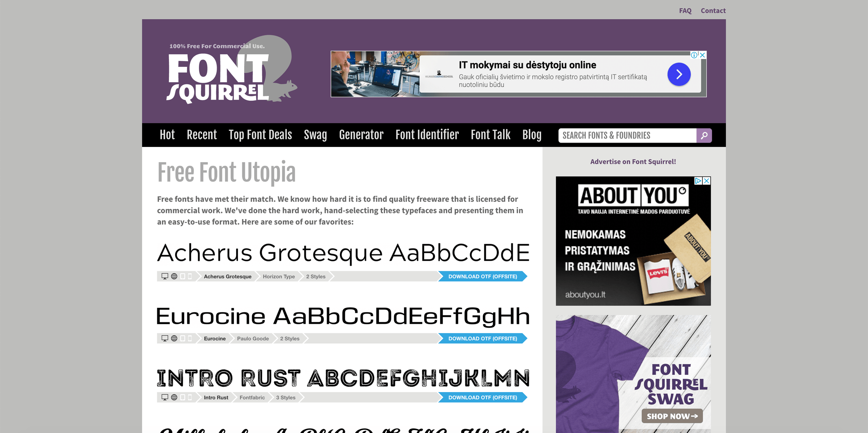Click the tablet ebook icon for Acherus Grotesque
The height and width of the screenshot is (433, 868).
(x=183, y=276)
